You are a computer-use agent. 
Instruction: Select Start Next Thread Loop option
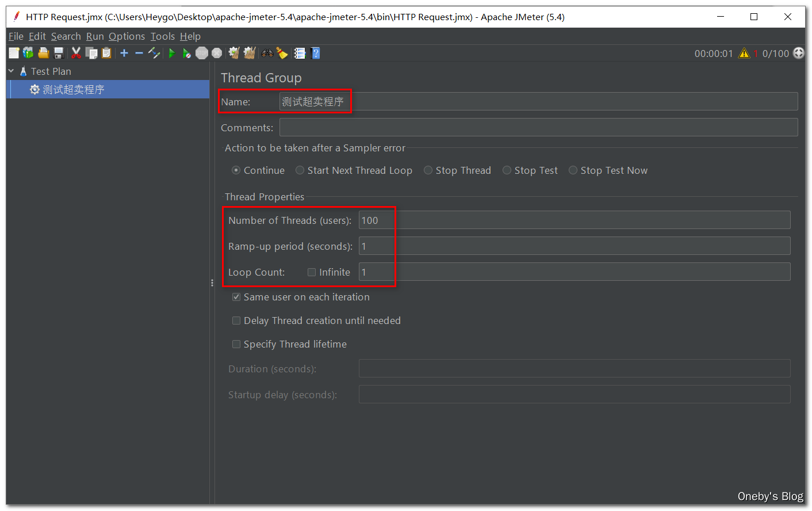pos(300,170)
